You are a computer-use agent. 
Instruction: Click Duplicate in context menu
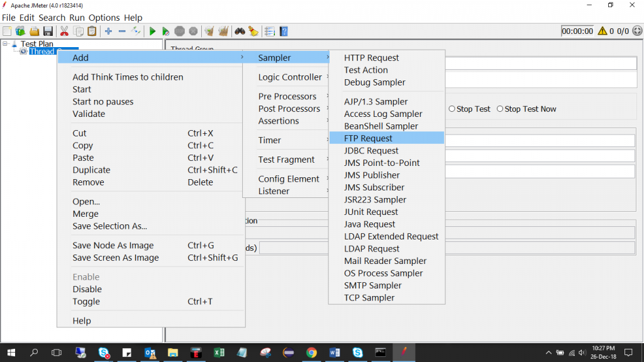coord(91,170)
